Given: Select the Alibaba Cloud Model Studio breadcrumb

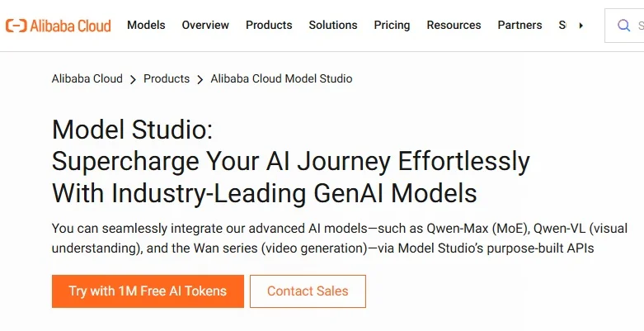Looking at the screenshot, I should tap(281, 79).
